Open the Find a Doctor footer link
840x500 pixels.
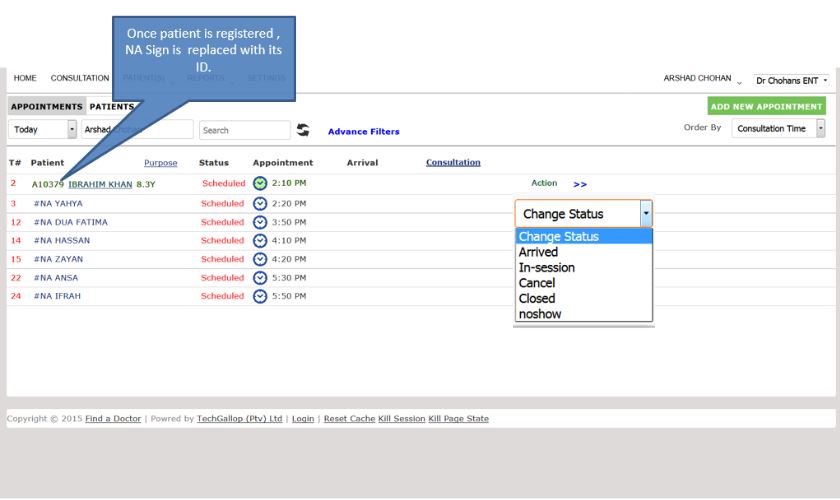click(x=113, y=419)
